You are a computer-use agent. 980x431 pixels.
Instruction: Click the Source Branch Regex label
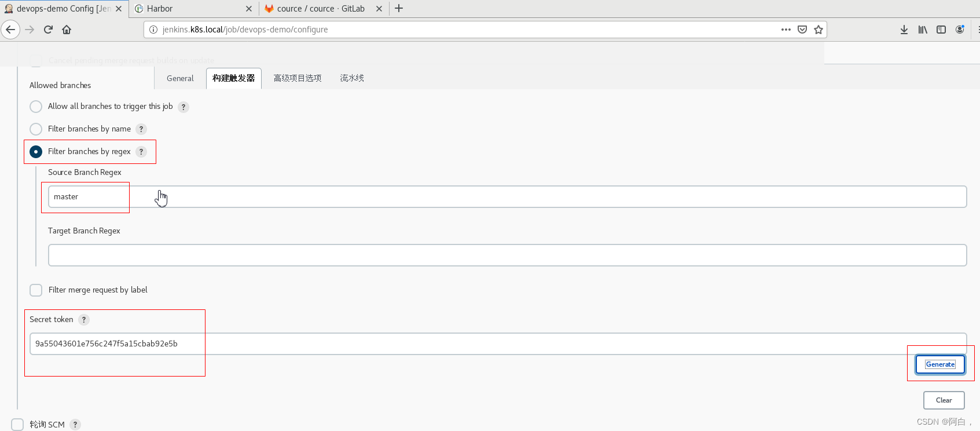click(x=85, y=173)
